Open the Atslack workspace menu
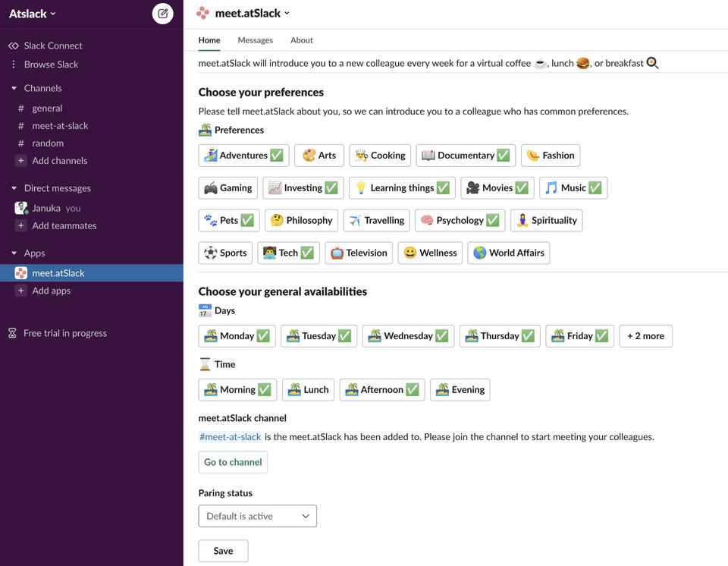728x566 pixels. click(32, 14)
